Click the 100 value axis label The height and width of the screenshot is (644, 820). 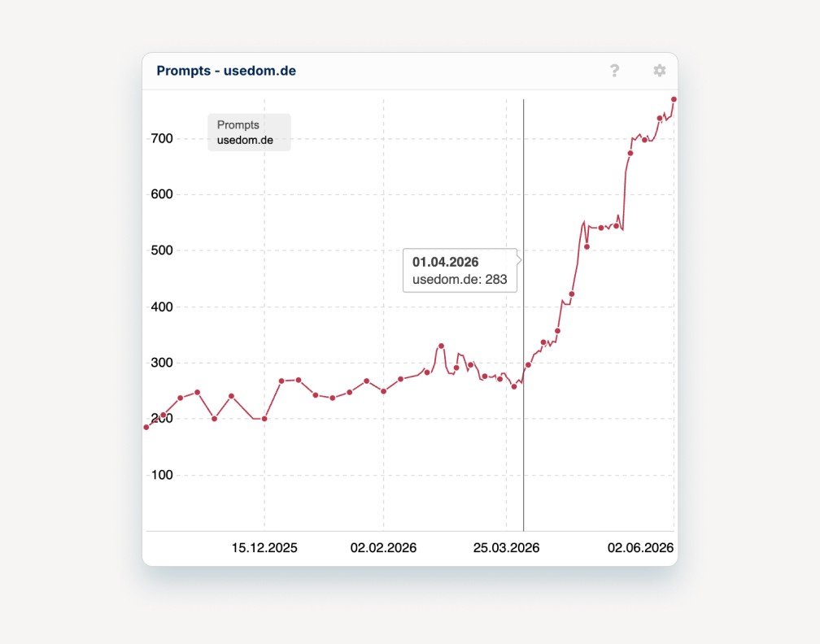(x=162, y=475)
